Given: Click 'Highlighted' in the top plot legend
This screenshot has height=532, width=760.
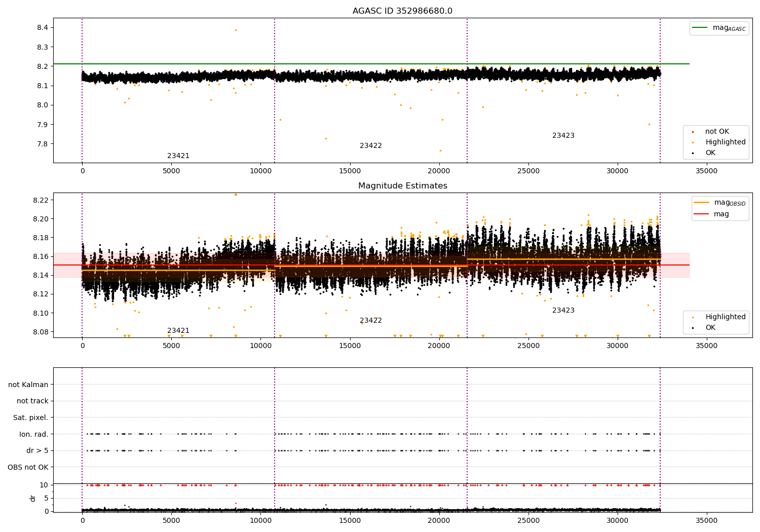Looking at the screenshot, I should pos(726,142).
